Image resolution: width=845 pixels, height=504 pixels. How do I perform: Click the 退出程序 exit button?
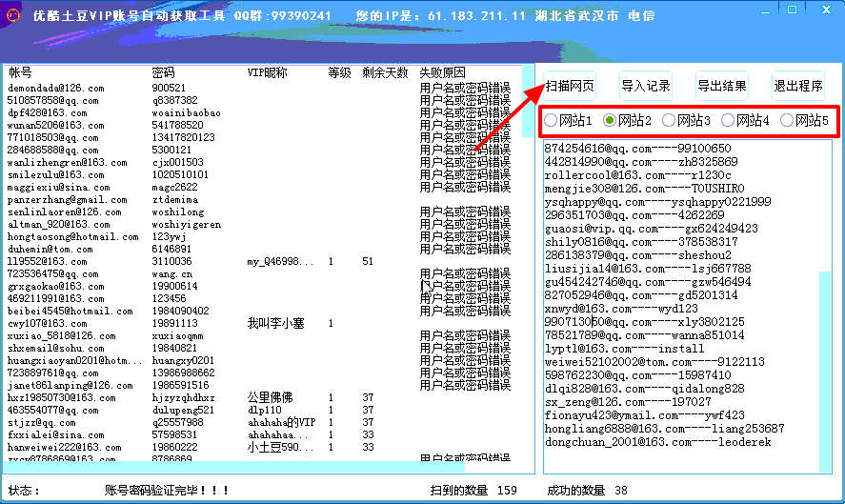coord(798,86)
